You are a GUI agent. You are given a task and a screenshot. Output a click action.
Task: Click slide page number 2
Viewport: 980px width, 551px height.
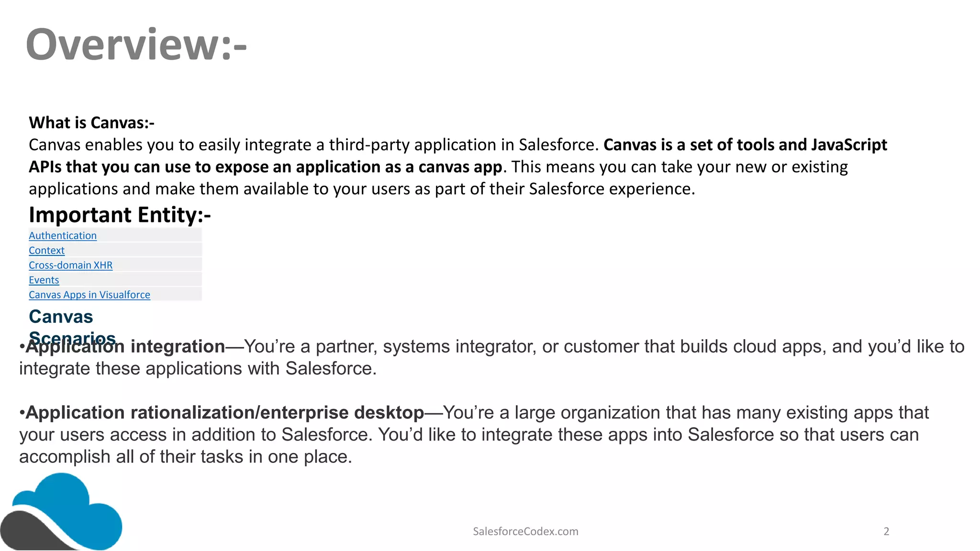tap(886, 531)
